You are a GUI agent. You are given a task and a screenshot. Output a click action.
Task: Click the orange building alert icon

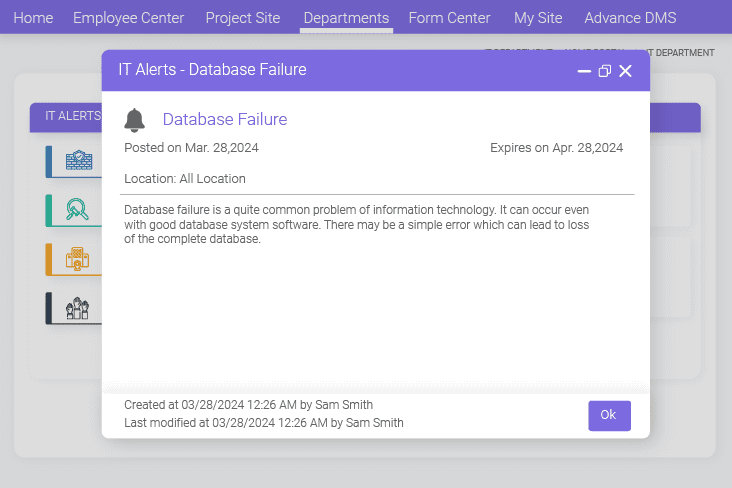coord(77,259)
